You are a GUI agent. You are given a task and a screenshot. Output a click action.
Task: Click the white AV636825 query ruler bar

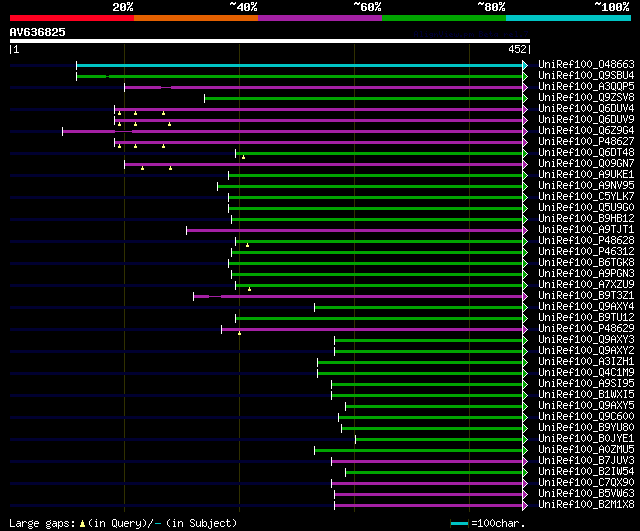click(270, 41)
